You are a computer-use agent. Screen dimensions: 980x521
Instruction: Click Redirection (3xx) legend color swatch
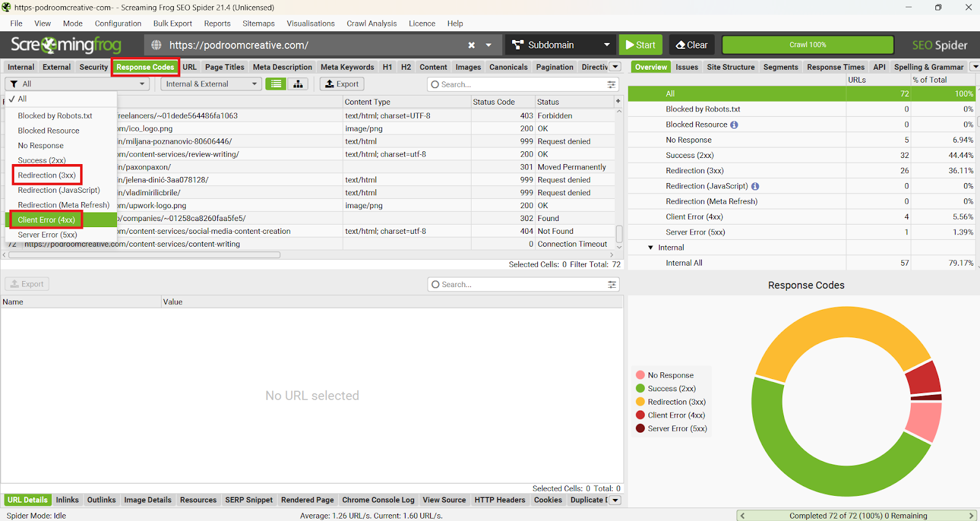(x=641, y=402)
